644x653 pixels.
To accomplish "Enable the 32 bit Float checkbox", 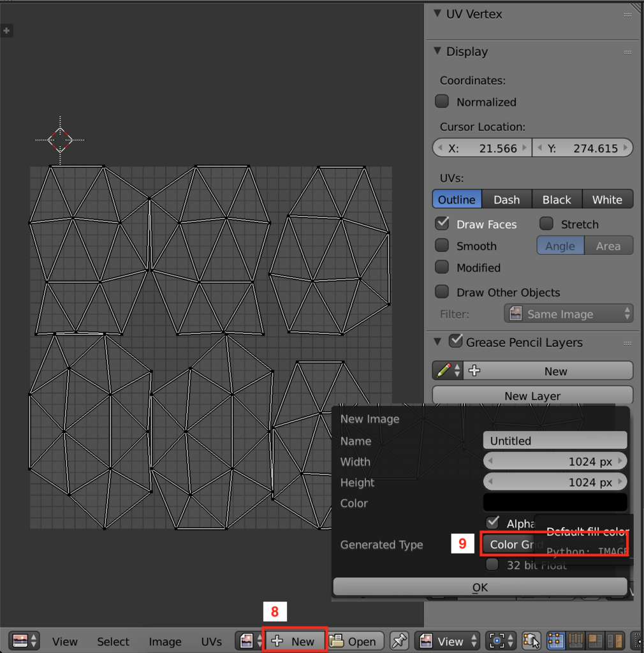I will tap(492, 565).
